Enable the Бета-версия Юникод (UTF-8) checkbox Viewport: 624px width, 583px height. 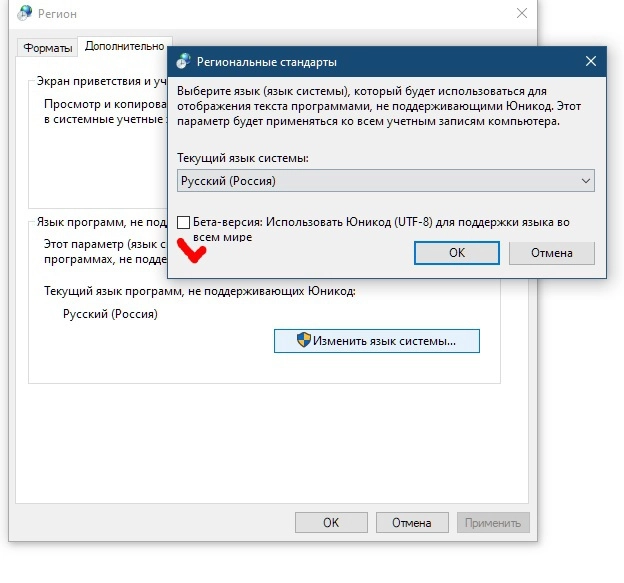(x=183, y=223)
